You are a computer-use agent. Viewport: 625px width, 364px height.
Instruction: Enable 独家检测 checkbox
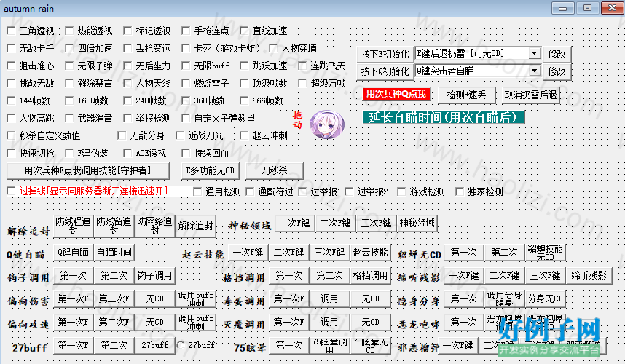pyautogui.click(x=460, y=192)
